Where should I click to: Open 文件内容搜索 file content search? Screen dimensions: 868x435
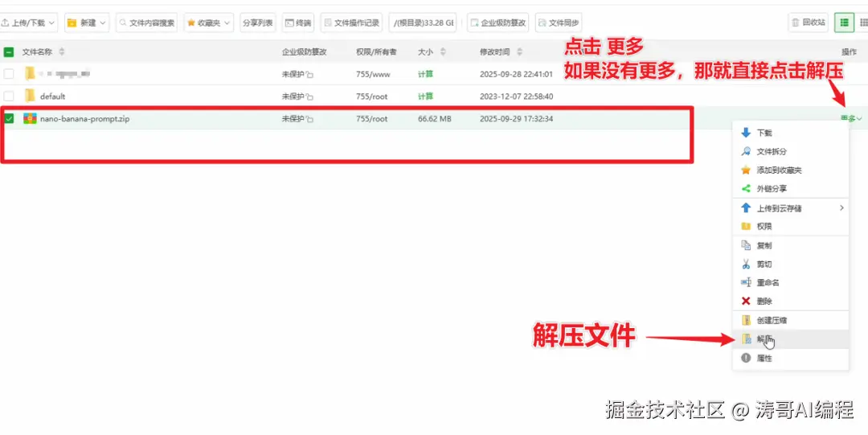pyautogui.click(x=147, y=23)
